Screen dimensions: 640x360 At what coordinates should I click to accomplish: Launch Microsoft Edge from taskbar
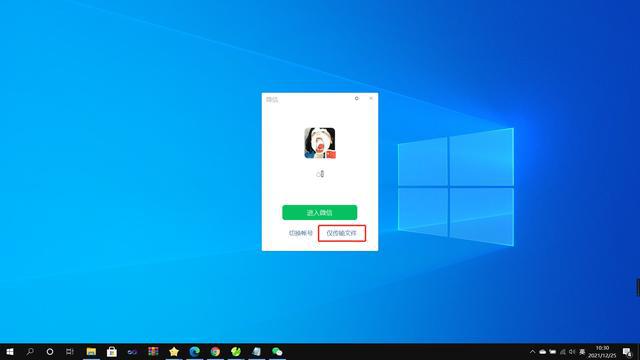(x=195, y=352)
